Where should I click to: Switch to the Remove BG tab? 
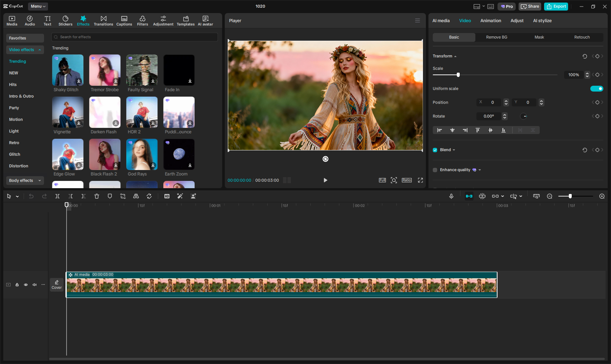tap(496, 37)
